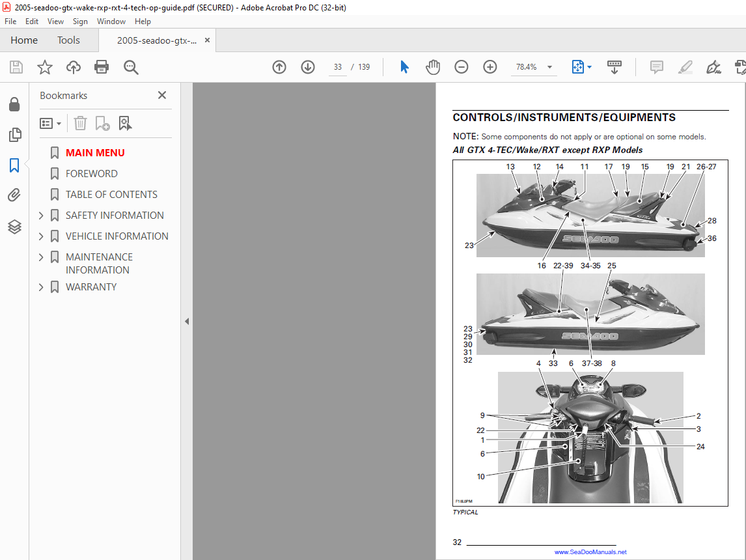Click the 'All GTX 4-TEC/Wake/RXT except RXP Models' subheading
This screenshot has width=746, height=560.
[x=547, y=150]
